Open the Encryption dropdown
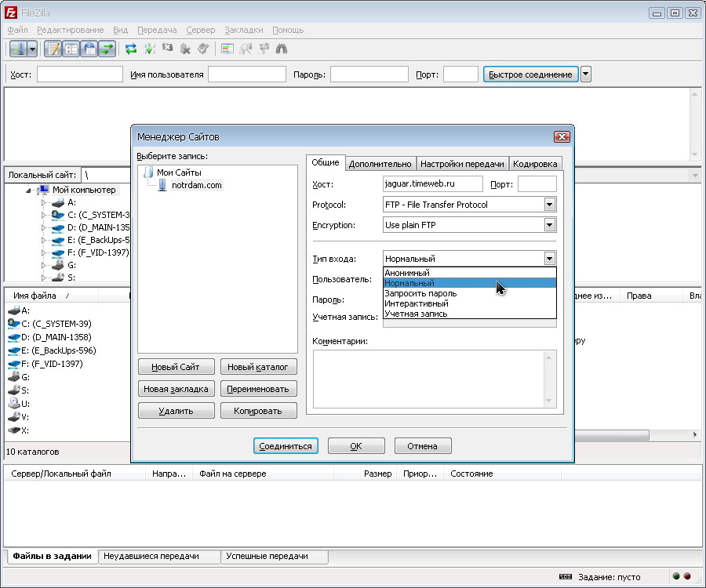 pyautogui.click(x=549, y=225)
